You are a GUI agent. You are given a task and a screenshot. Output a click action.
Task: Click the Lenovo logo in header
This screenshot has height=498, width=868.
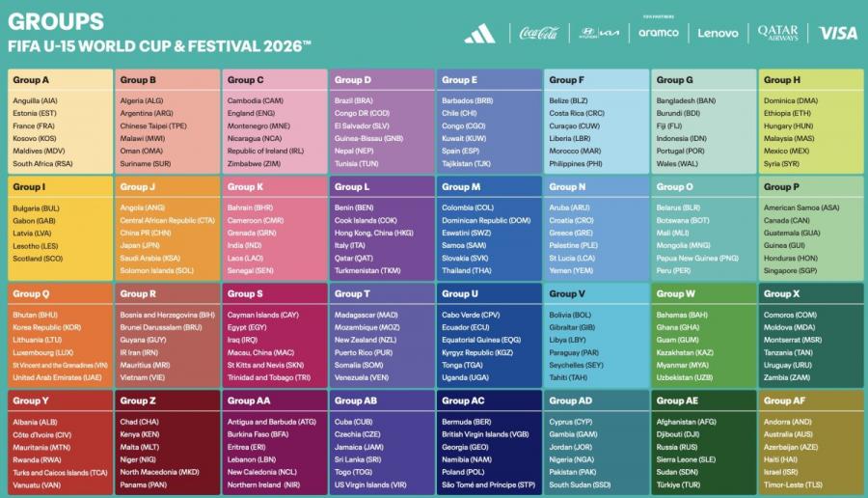[x=718, y=33]
